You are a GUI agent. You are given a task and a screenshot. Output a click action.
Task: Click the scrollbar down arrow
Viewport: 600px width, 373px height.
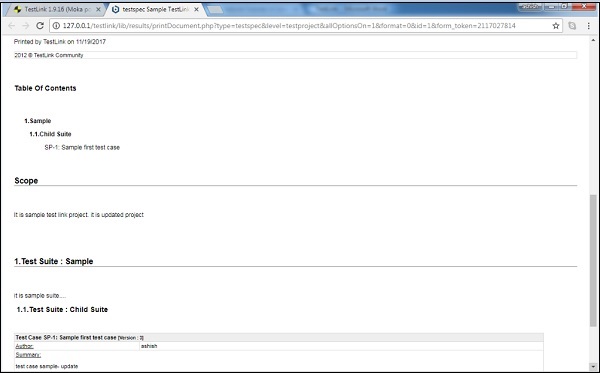tap(593, 366)
